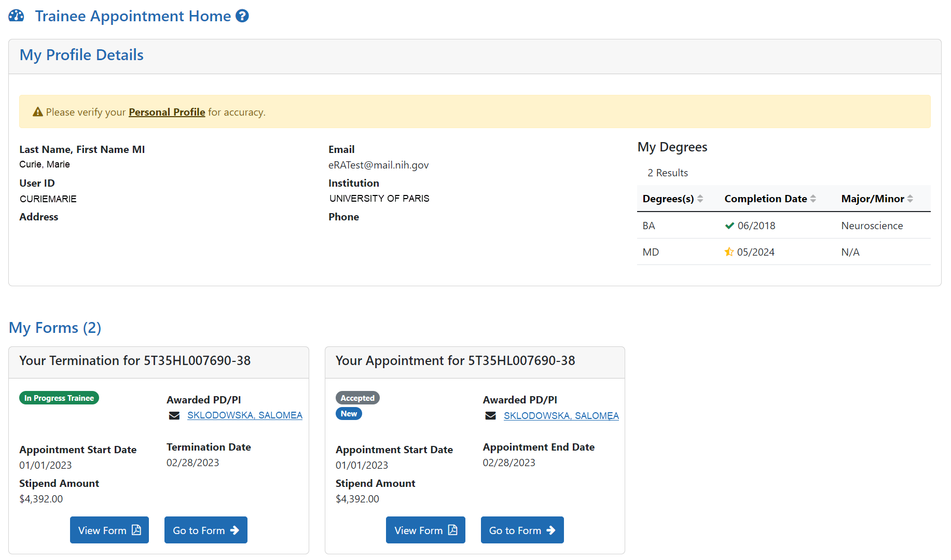
Task: Click SKLODOWSKA, SALOMEA link in Termination card
Action: coord(244,415)
